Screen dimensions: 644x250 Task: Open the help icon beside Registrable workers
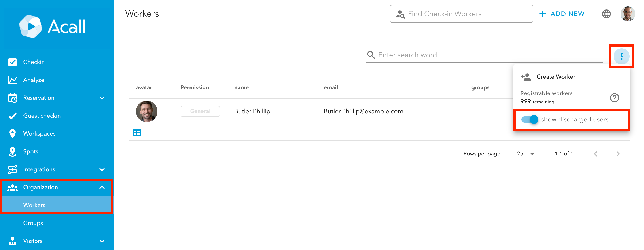[x=614, y=97]
